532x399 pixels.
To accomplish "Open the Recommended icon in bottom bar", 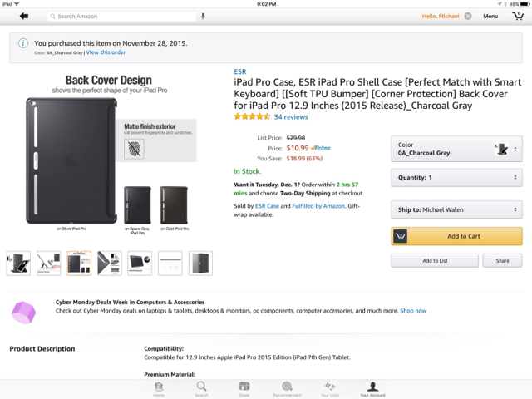I will click(x=287, y=388).
